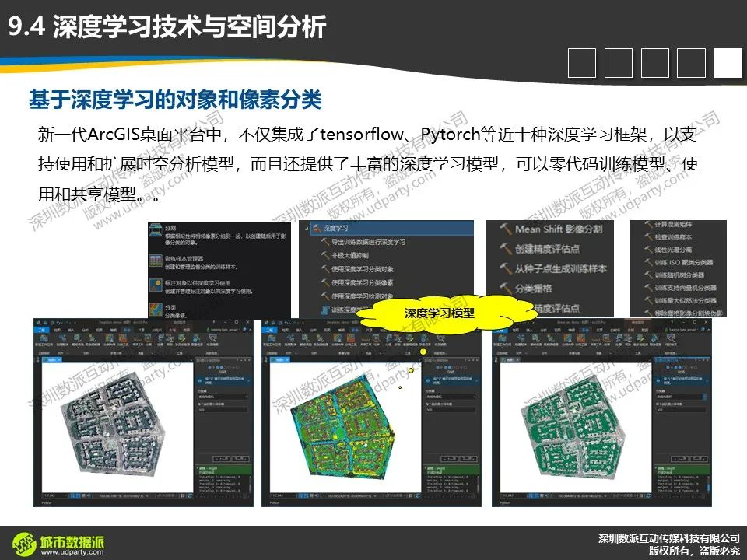Click hammer icon beside 使用深度学习检测对象
The image size is (747, 560).
tap(326, 296)
